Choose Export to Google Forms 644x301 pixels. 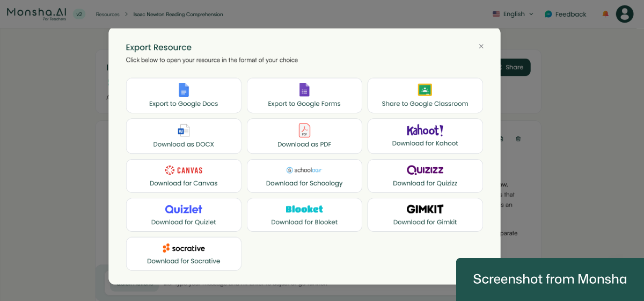pos(304,96)
